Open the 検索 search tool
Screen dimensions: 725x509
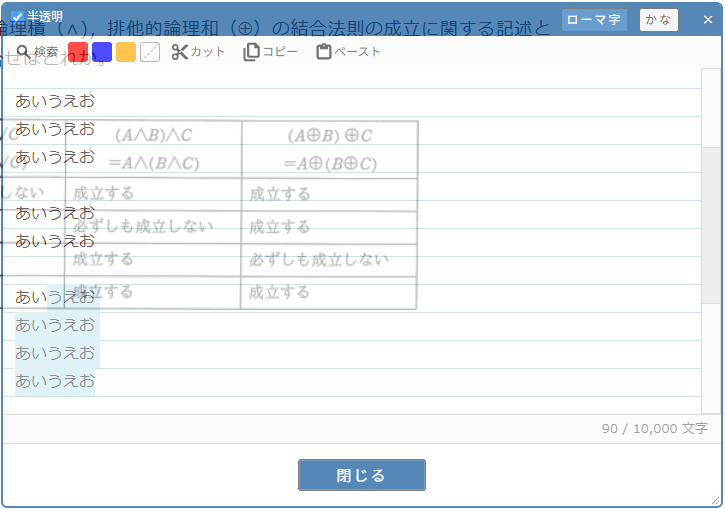point(37,52)
